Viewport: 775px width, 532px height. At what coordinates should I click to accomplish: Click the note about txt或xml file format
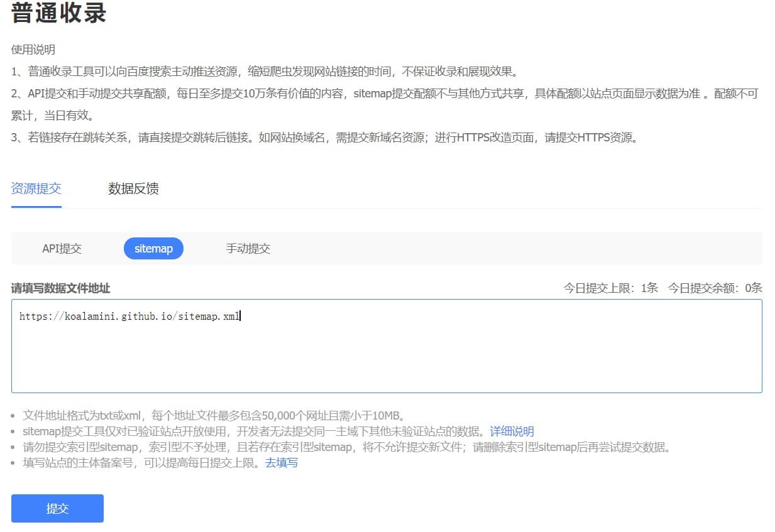click(214, 416)
